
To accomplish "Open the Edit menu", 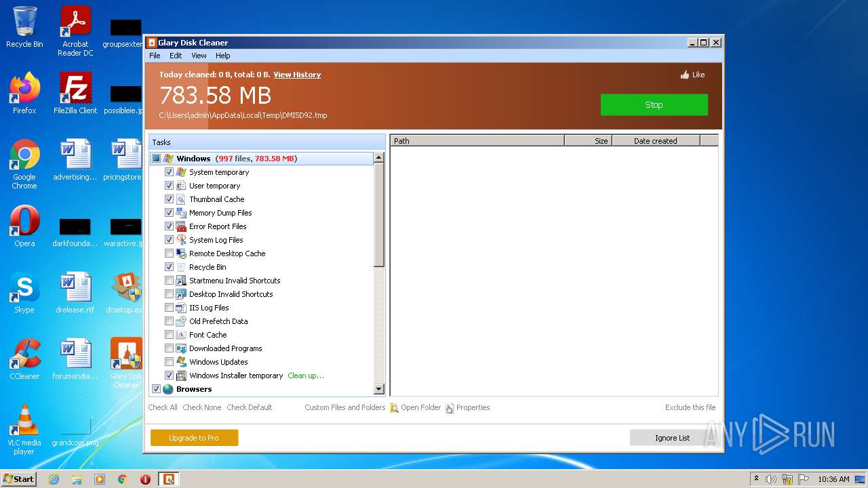I will [x=176, y=56].
